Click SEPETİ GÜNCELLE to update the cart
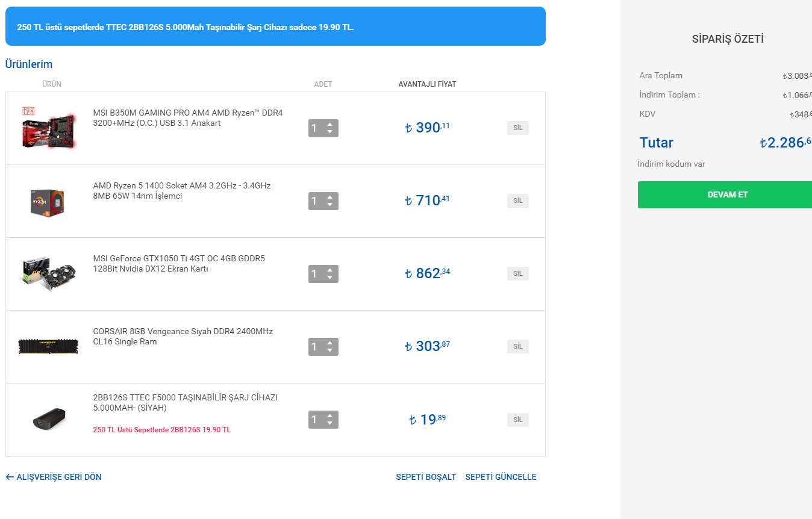The height and width of the screenshot is (519, 812). coord(501,477)
